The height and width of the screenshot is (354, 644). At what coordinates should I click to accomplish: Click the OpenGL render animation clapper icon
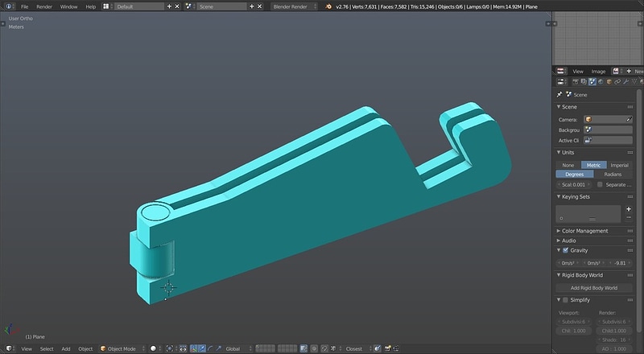[x=395, y=348]
